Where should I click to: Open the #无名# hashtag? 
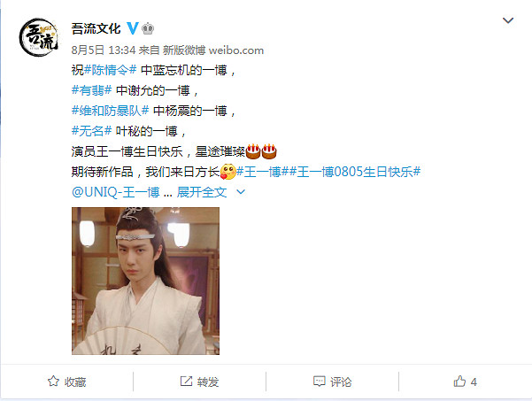point(91,131)
